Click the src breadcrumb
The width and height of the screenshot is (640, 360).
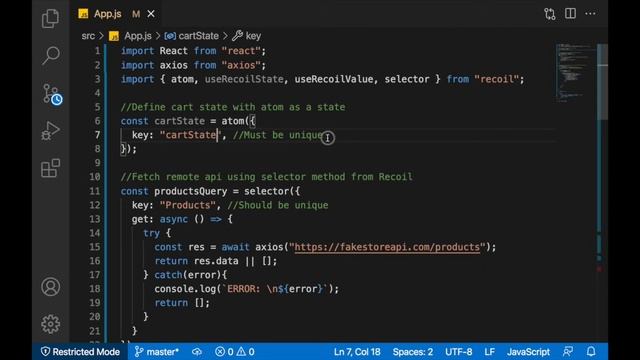click(88, 36)
